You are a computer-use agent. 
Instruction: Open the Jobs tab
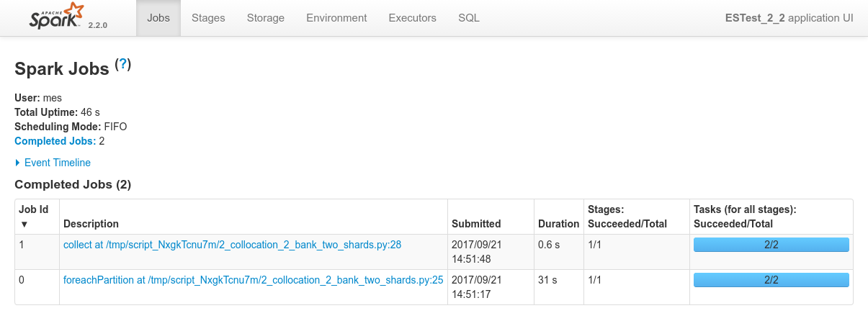coord(158,18)
